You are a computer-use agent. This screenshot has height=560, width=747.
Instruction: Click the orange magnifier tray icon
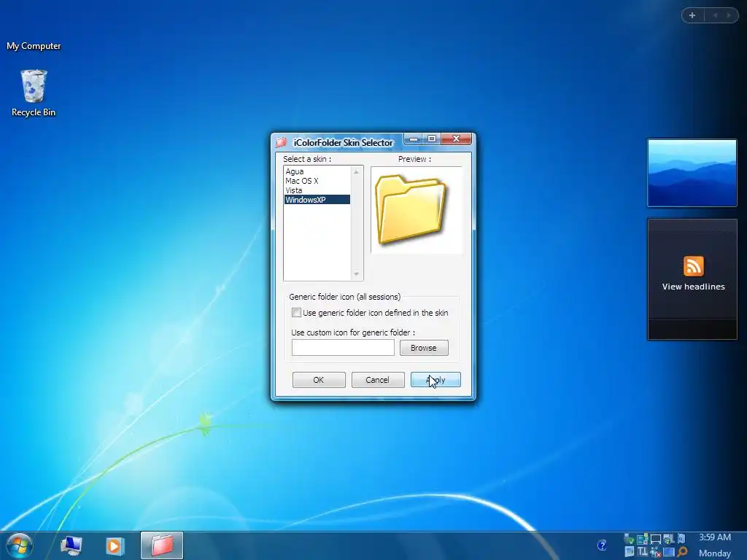pyautogui.click(x=682, y=553)
